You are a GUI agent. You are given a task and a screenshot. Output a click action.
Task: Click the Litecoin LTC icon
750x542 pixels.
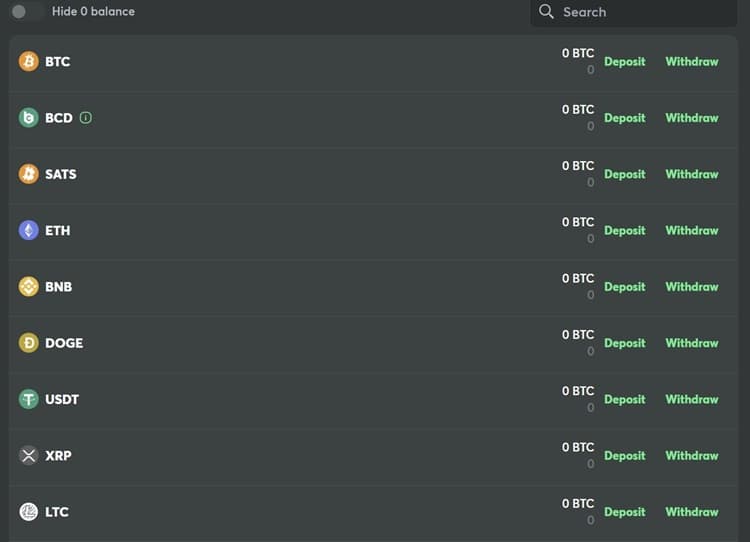(x=29, y=512)
